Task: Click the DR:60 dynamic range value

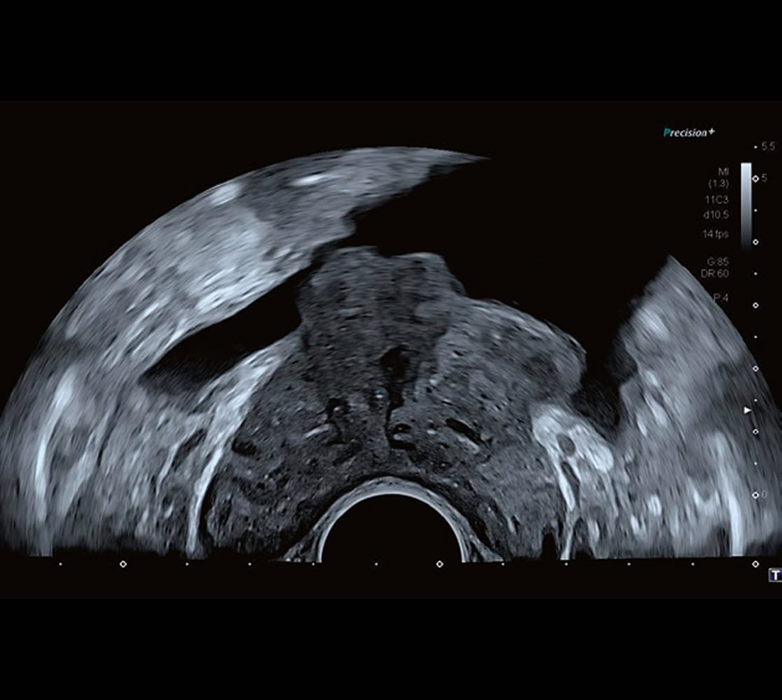Action: click(717, 272)
